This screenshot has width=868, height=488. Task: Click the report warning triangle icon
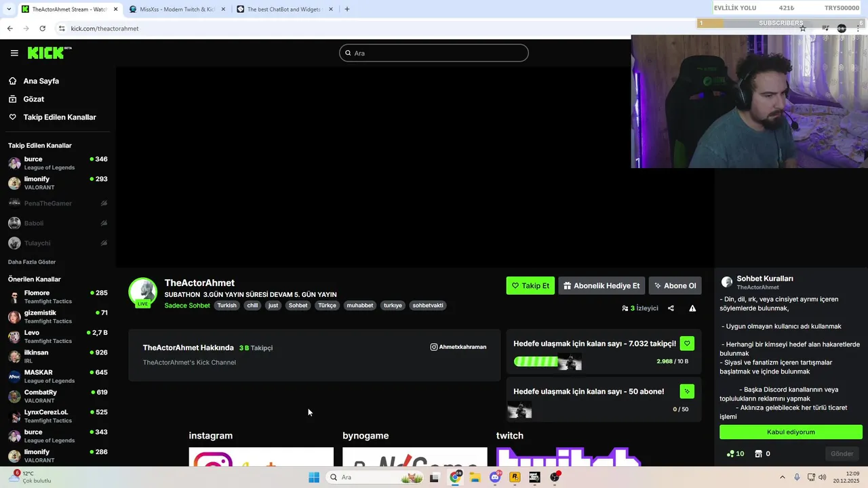coord(692,308)
